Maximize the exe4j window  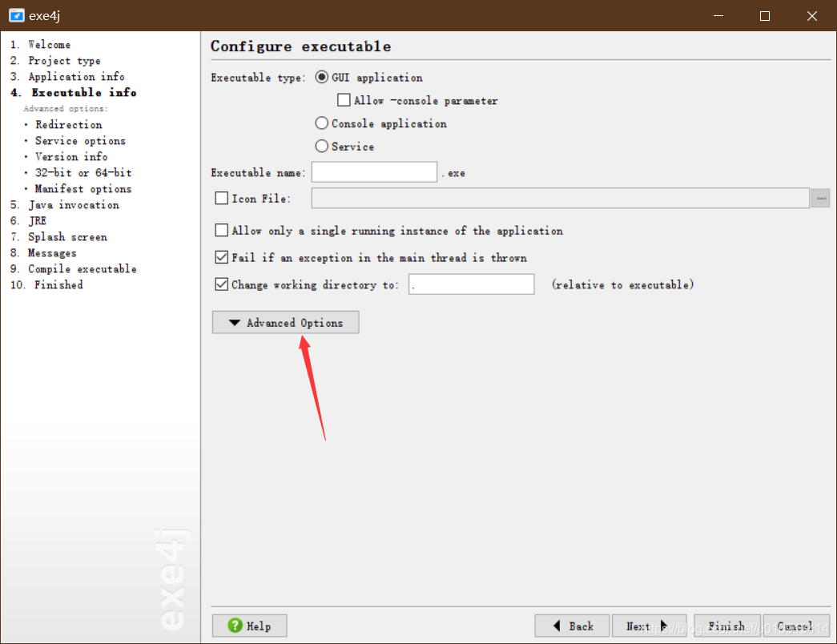pos(765,15)
